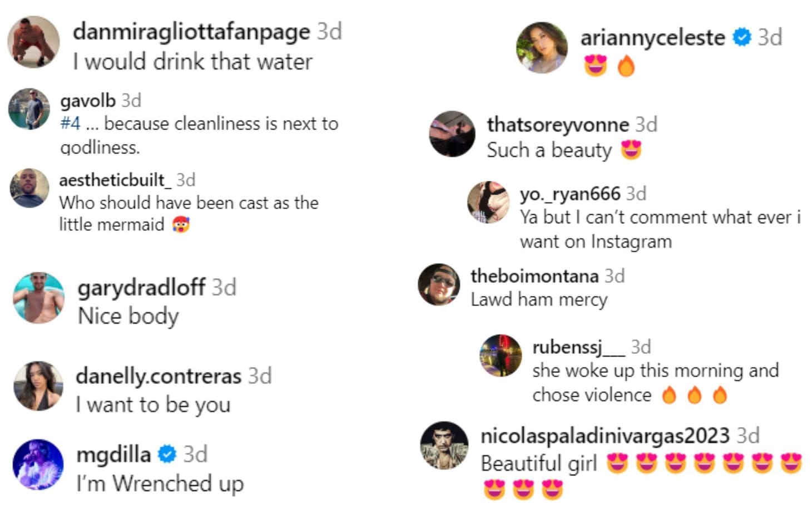Open thatsoreyvonne's avatar
Screen dimensions: 812x508
(452, 134)
